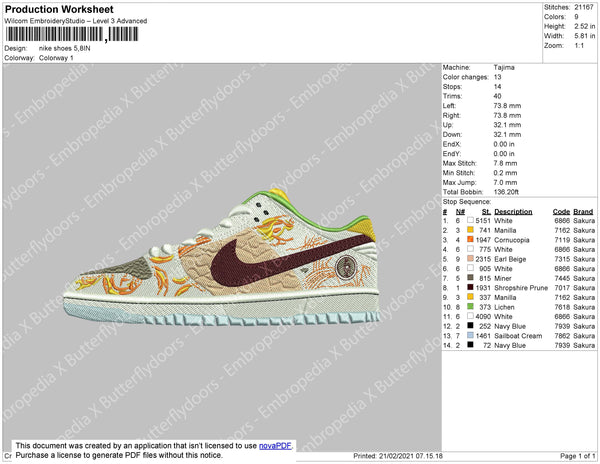Select the Total Bobbin value 136.20ft
The width and height of the screenshot is (600, 464).
[x=506, y=192]
